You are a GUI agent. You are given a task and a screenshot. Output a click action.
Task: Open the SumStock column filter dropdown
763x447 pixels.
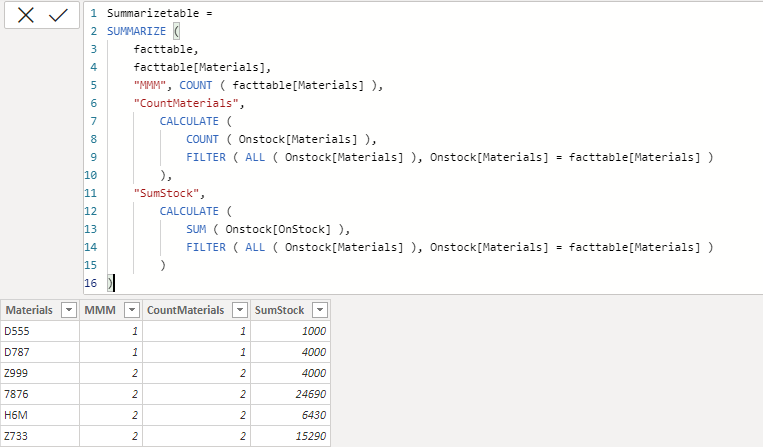point(320,310)
